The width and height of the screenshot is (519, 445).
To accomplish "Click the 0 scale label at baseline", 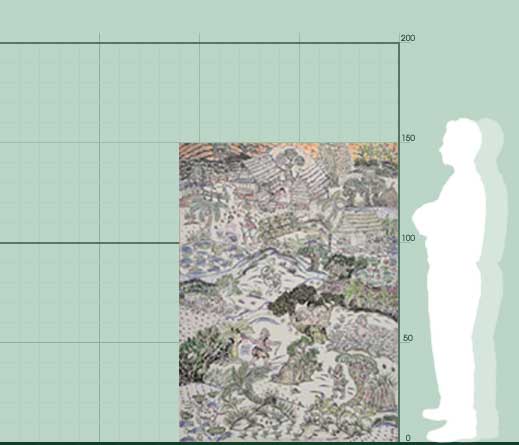I will 408,438.
